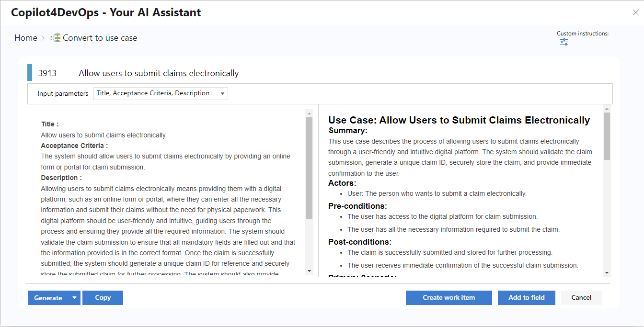Click the Convert to use case breadcrumb icon
Image resolution: width=644 pixels, height=327 pixels.
56,38
